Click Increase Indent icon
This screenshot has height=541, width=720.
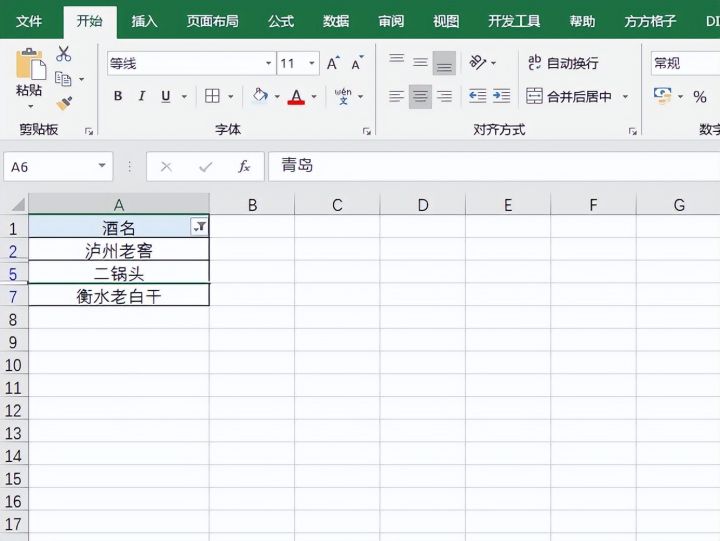point(501,96)
